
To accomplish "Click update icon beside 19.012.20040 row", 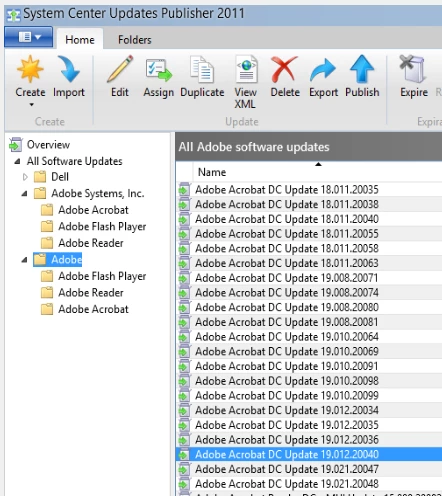I will click(x=184, y=454).
